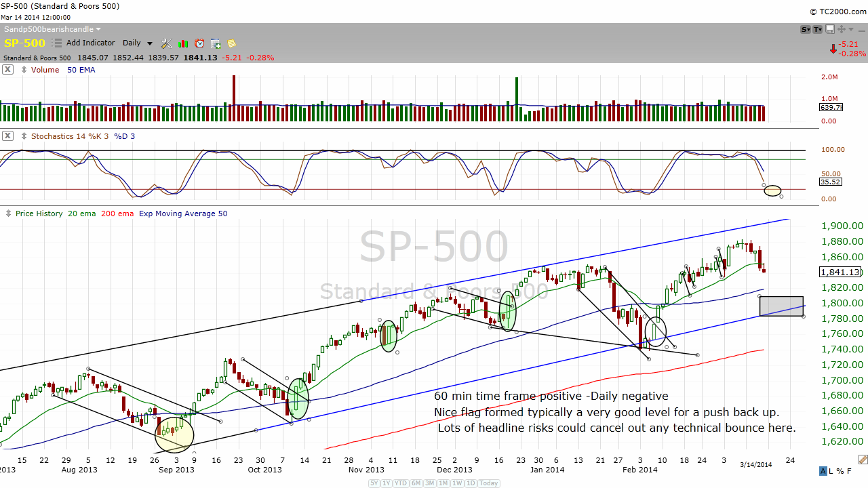Screen dimensions: 868x488
Task: Close the Volume pane with X box
Action: (7, 69)
